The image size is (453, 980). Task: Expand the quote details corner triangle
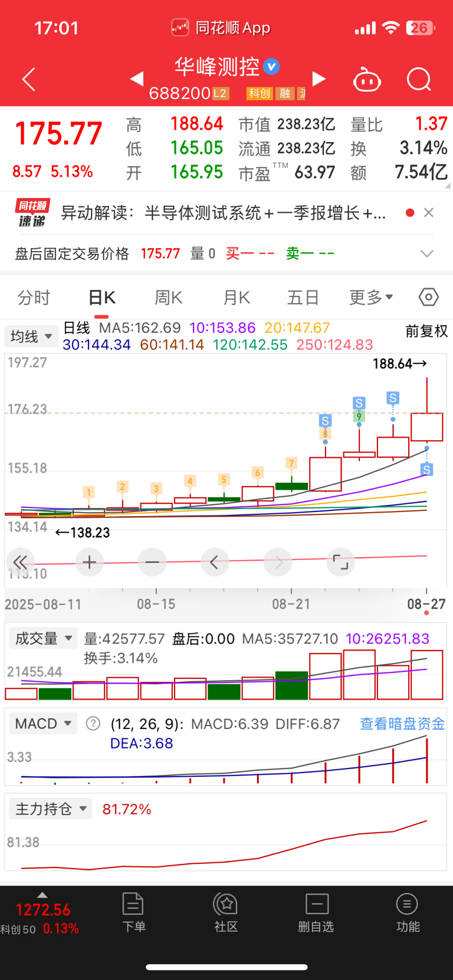click(448, 186)
